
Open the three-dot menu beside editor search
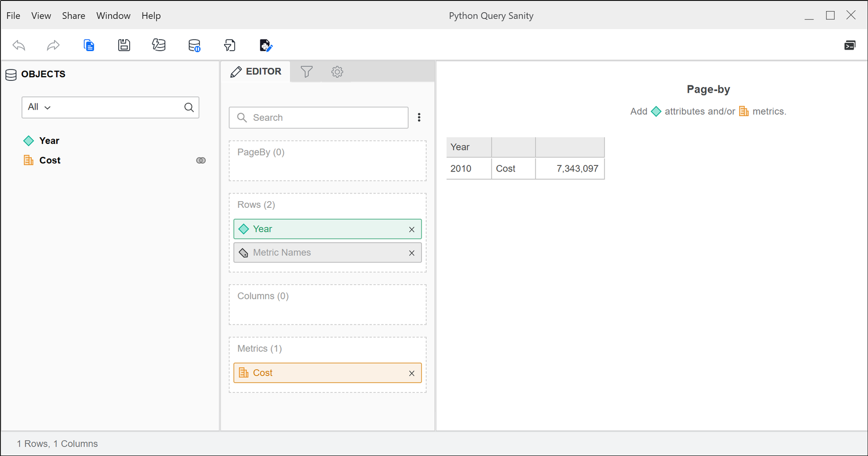(x=419, y=118)
